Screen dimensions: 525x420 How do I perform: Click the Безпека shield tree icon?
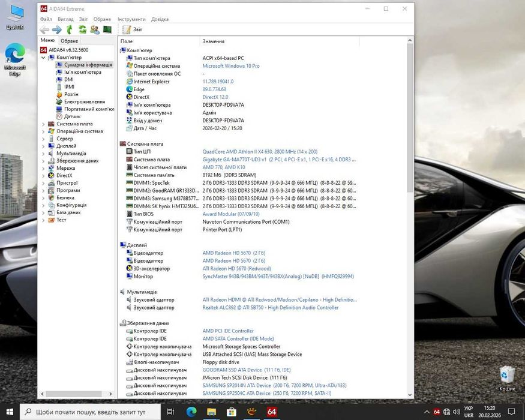[x=51, y=197]
